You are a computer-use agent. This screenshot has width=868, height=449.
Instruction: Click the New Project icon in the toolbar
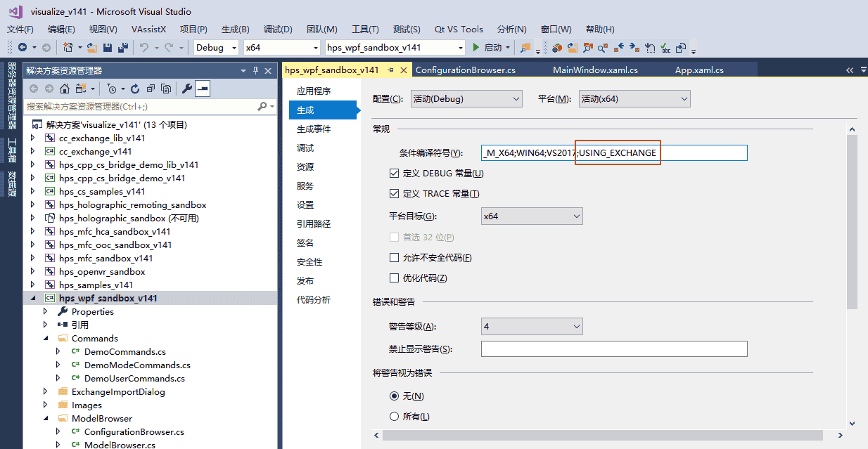point(68,48)
